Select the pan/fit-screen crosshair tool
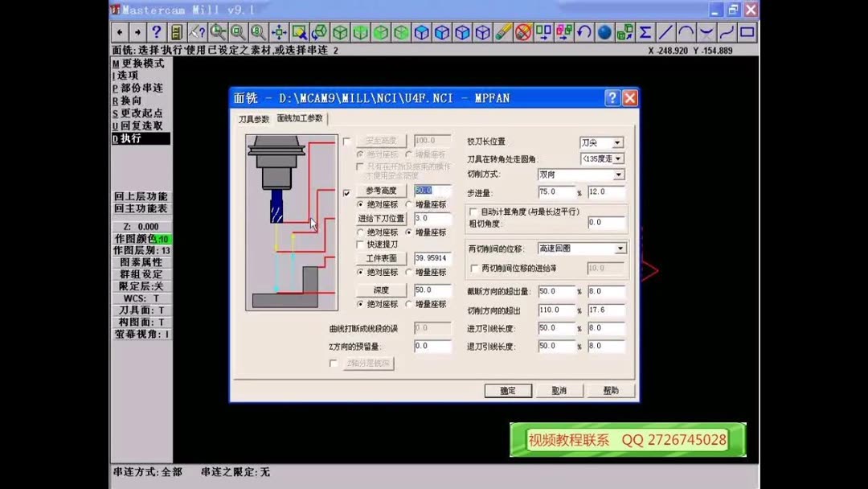The image size is (868, 489). (279, 33)
